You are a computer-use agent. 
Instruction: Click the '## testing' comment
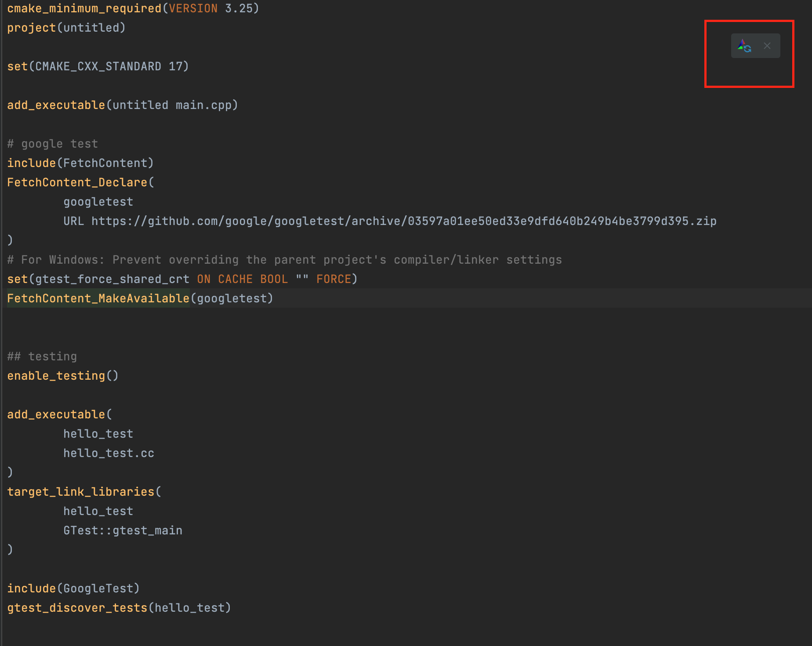pyautogui.click(x=42, y=356)
